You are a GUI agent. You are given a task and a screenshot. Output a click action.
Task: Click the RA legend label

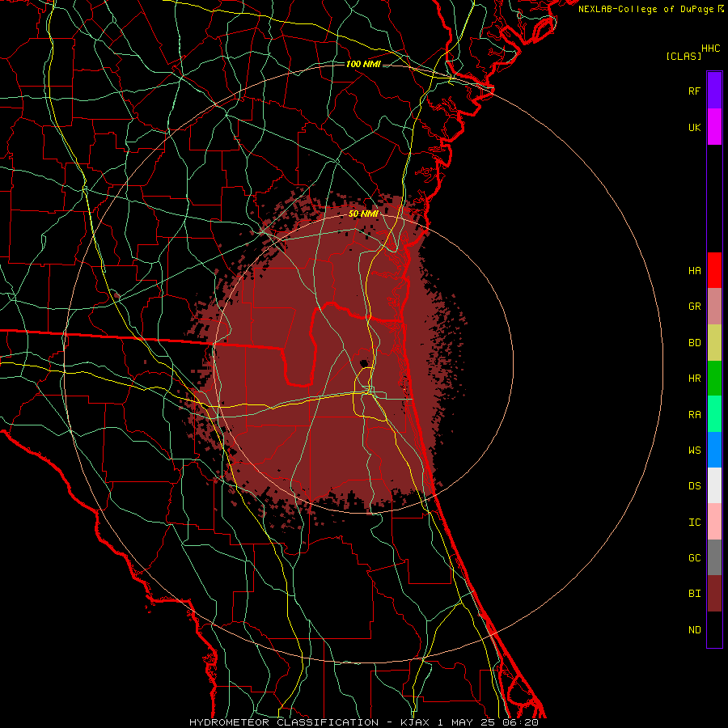694,415
